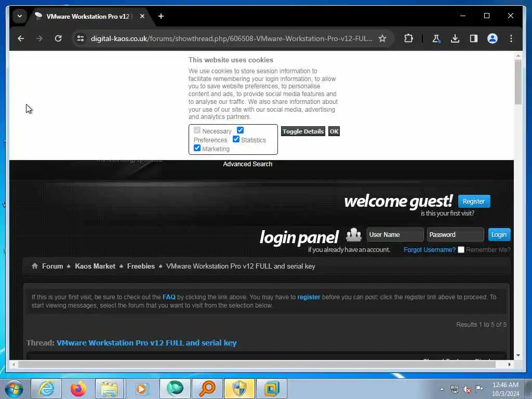
Task: Reload the current page
Action: 58,38
